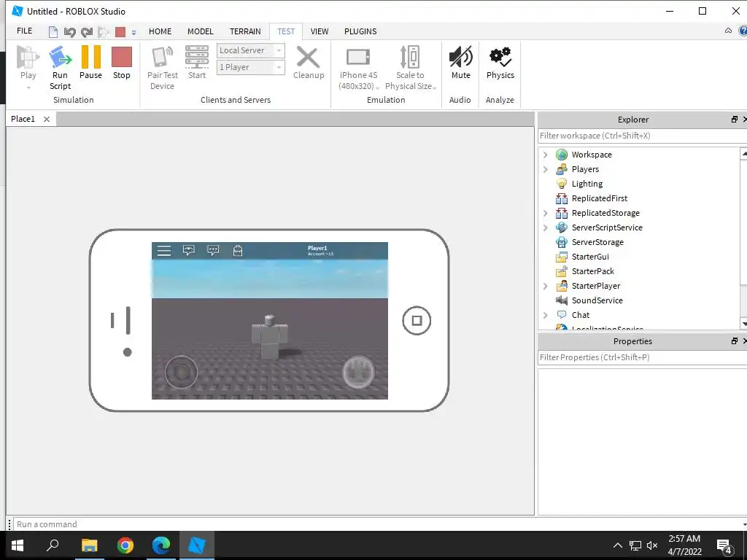Click Pair Test Device icon

162,57
